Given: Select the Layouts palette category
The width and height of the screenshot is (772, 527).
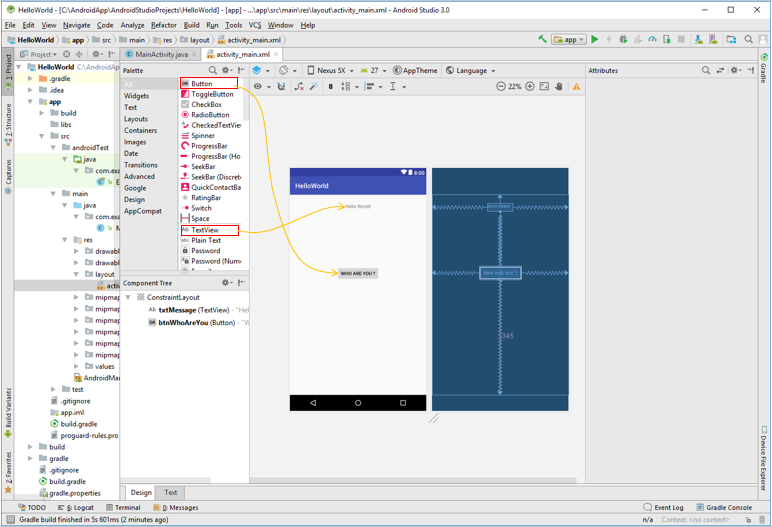Looking at the screenshot, I should click(x=136, y=119).
